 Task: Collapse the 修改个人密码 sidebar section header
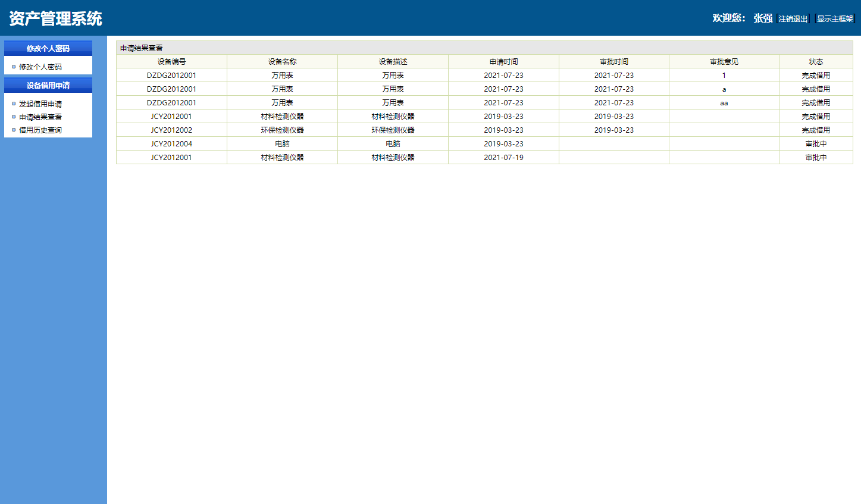tap(48, 48)
